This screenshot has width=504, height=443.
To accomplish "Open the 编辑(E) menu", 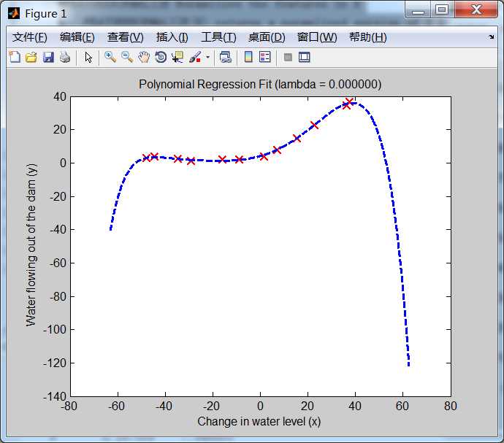I will pyautogui.click(x=77, y=37).
